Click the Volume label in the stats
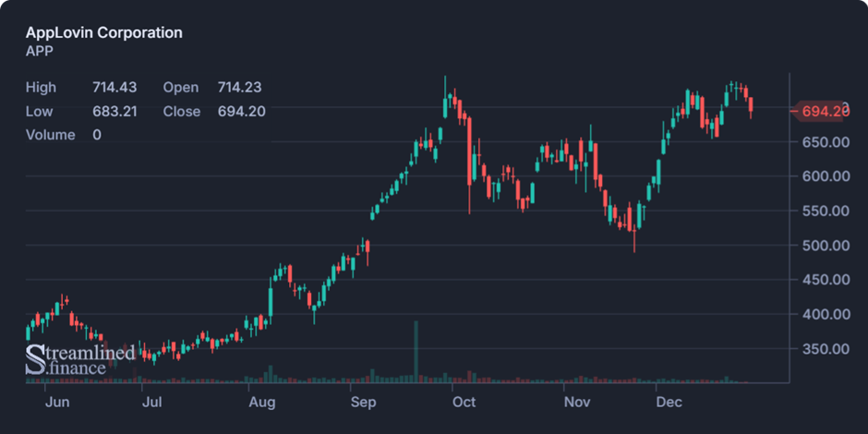This screenshot has height=434, width=868. click(51, 135)
